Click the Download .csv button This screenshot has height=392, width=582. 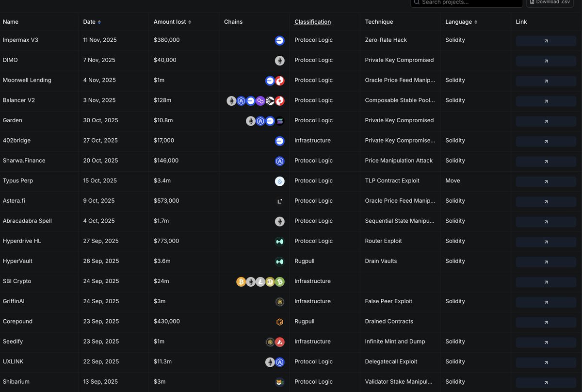pos(550,3)
